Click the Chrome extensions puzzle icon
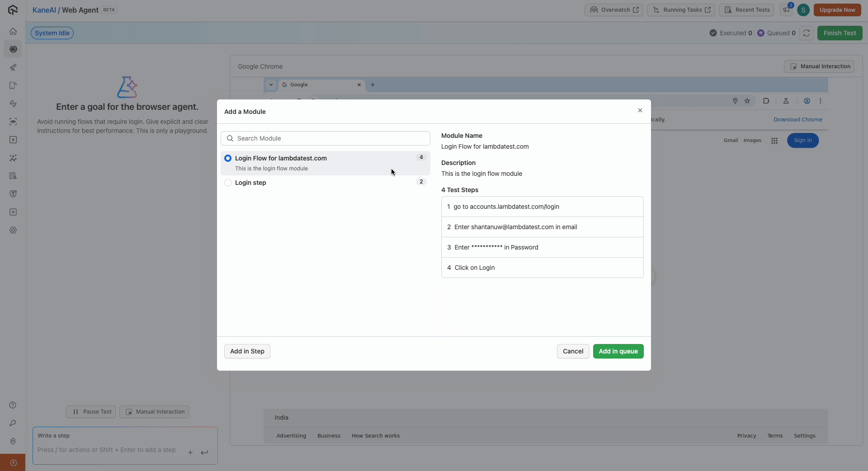The image size is (868, 471). click(766, 101)
